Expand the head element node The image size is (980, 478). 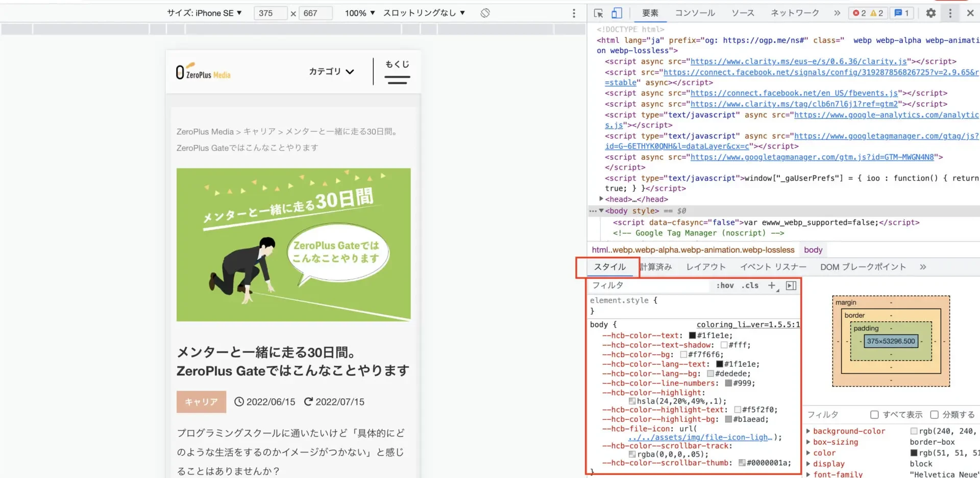601,199
